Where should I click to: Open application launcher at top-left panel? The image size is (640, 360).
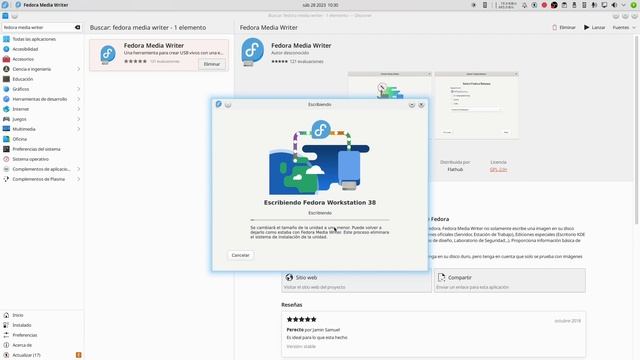(x=5, y=5)
